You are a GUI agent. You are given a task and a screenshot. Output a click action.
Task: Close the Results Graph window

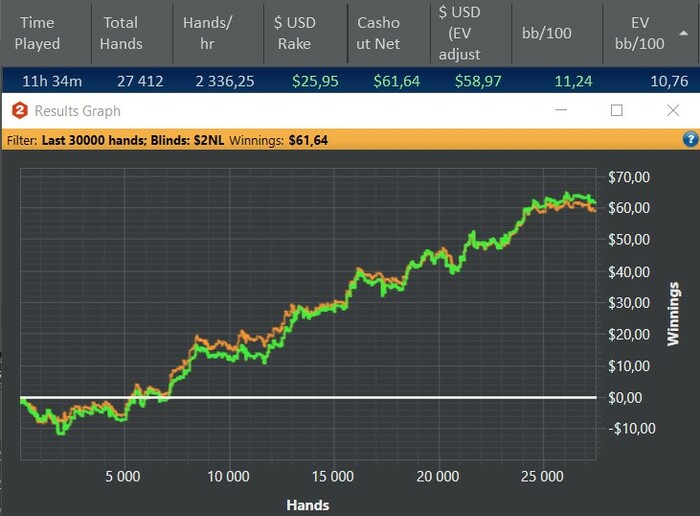(673, 110)
